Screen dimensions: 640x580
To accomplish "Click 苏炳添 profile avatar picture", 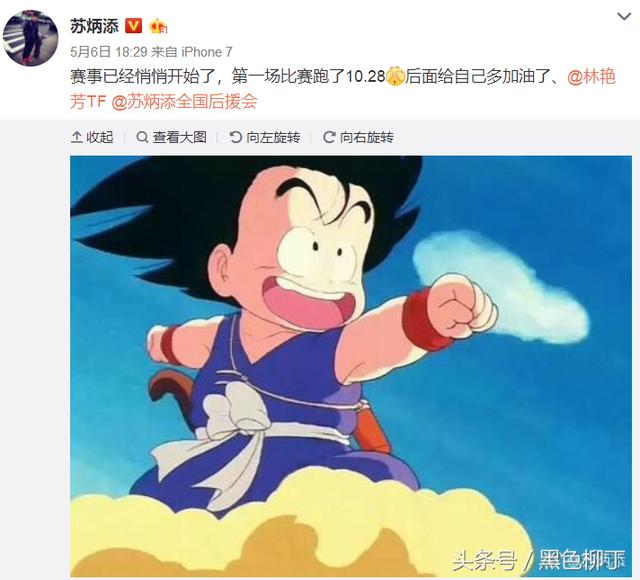I will [31, 38].
